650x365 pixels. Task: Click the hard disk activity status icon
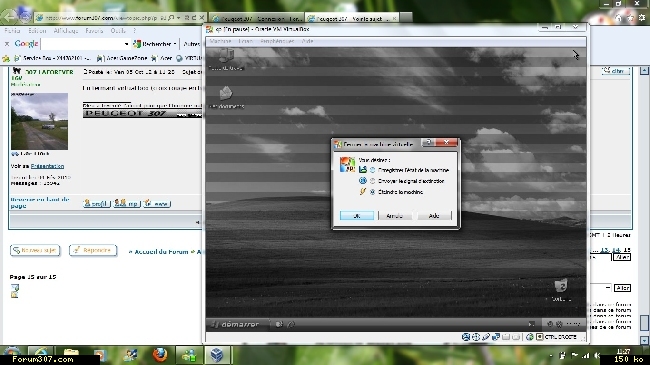466,337
